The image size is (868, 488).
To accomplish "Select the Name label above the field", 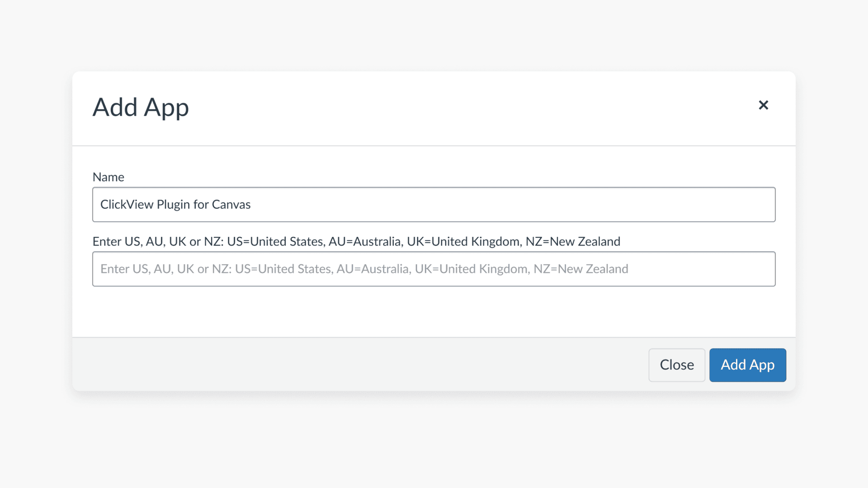I will click(x=108, y=177).
